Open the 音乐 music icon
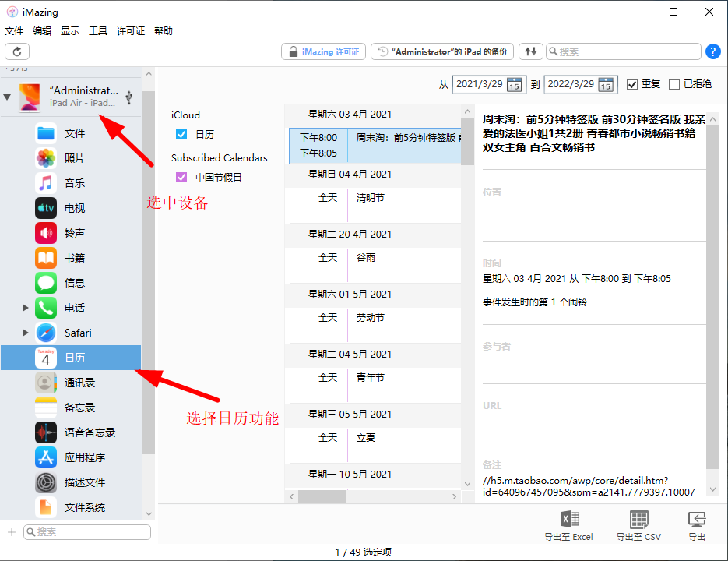 pos(46,183)
